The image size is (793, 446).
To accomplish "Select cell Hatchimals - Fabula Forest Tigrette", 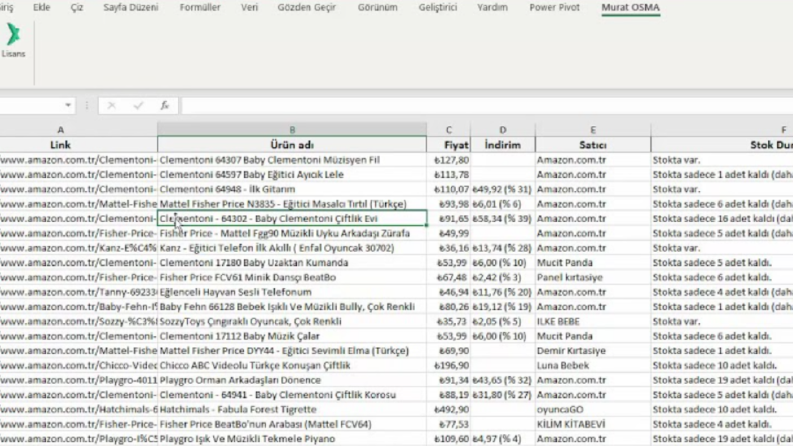I will [292, 409].
